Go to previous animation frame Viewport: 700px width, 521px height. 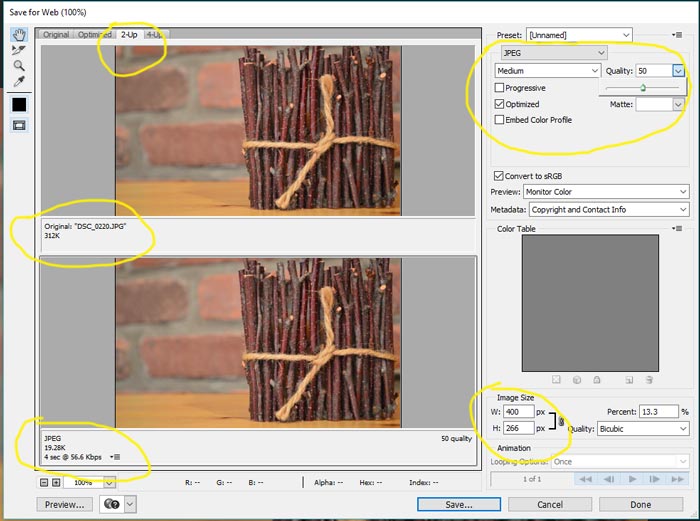click(608, 479)
